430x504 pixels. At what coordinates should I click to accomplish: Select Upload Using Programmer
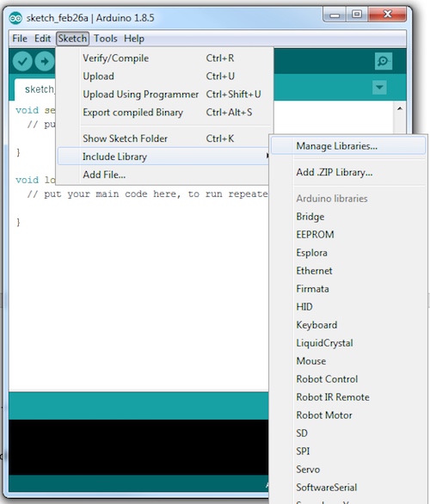point(164,95)
